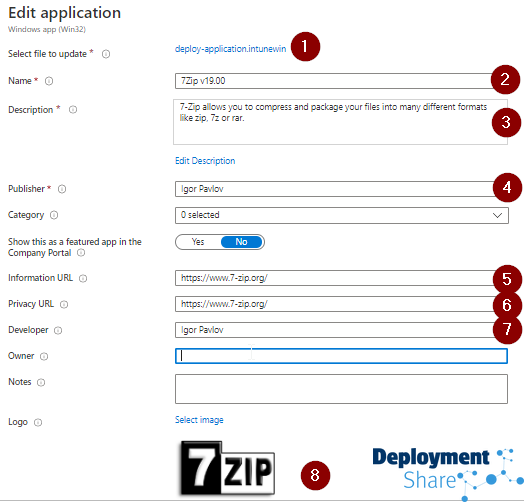Open the Category dropdown showing 0 selected
Image resolution: width=524 pixels, height=502 pixels.
(342, 215)
